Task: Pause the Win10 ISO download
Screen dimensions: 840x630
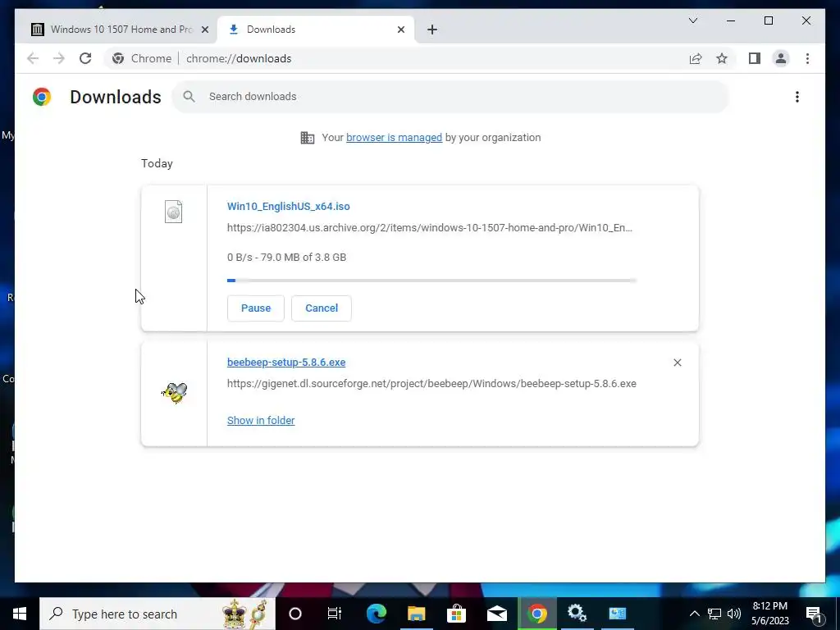Action: click(256, 308)
